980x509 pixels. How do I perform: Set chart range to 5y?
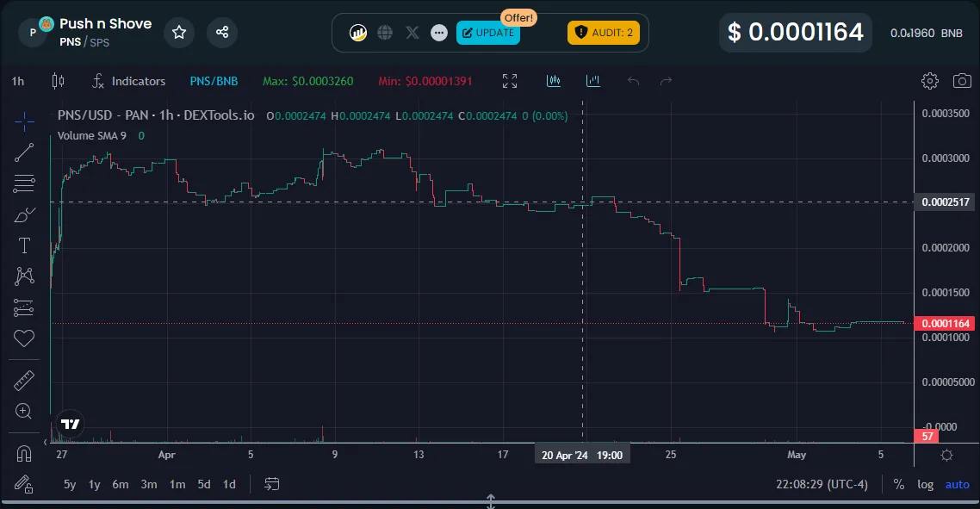70,484
